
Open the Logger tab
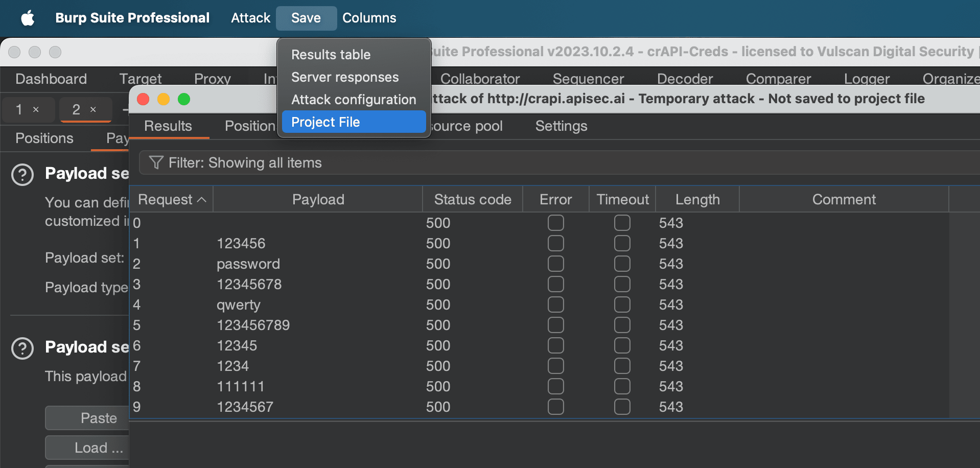867,79
